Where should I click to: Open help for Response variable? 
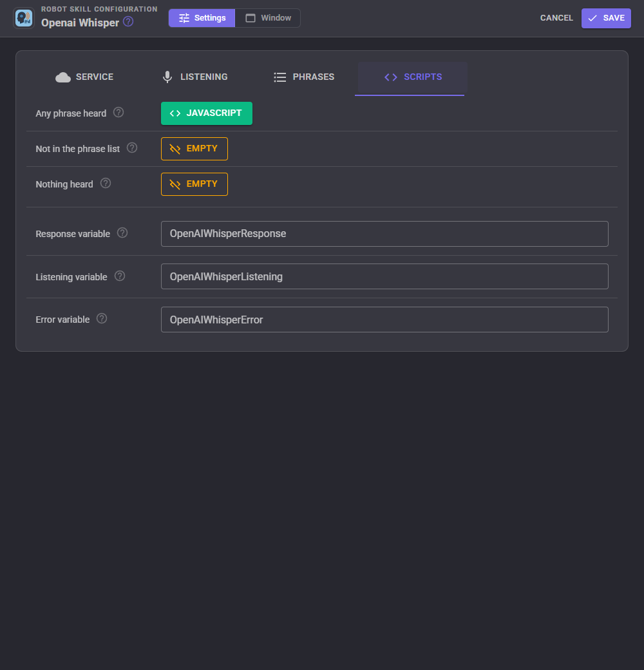click(x=122, y=233)
